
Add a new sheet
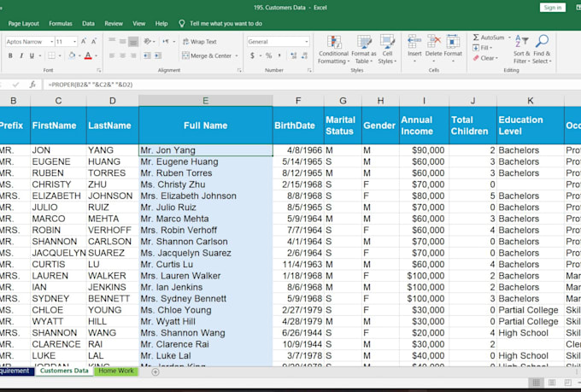coord(156,372)
